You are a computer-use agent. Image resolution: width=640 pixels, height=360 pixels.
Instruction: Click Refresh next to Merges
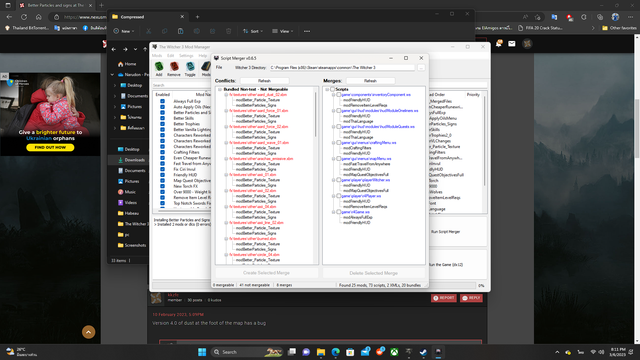(370, 81)
